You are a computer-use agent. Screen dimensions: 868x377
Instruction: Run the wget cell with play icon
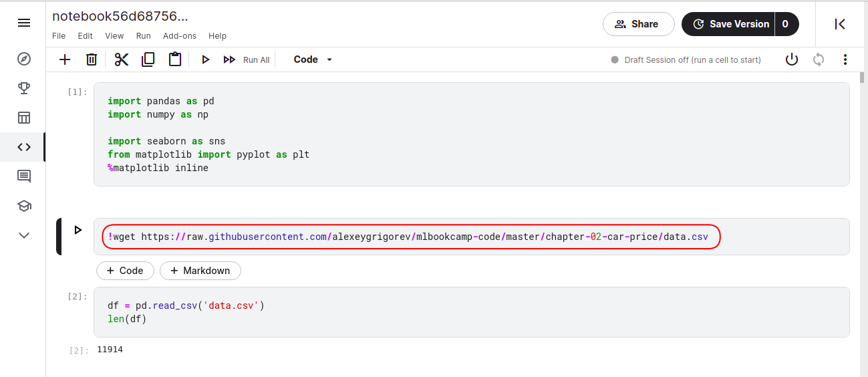(78, 229)
